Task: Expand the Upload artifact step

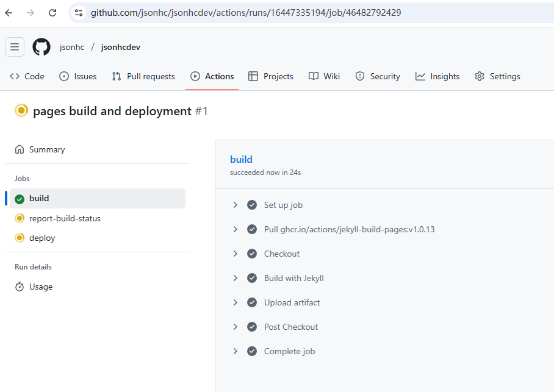Action: click(x=236, y=302)
